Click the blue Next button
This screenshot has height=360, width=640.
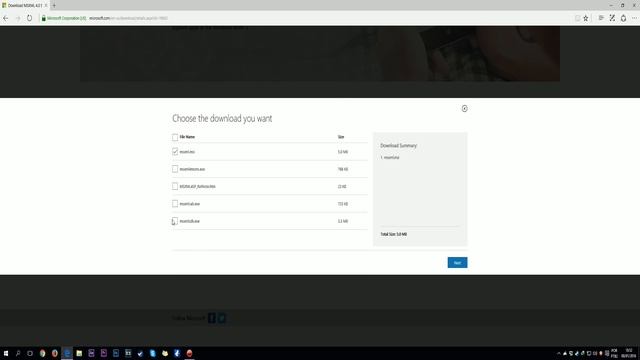457,262
